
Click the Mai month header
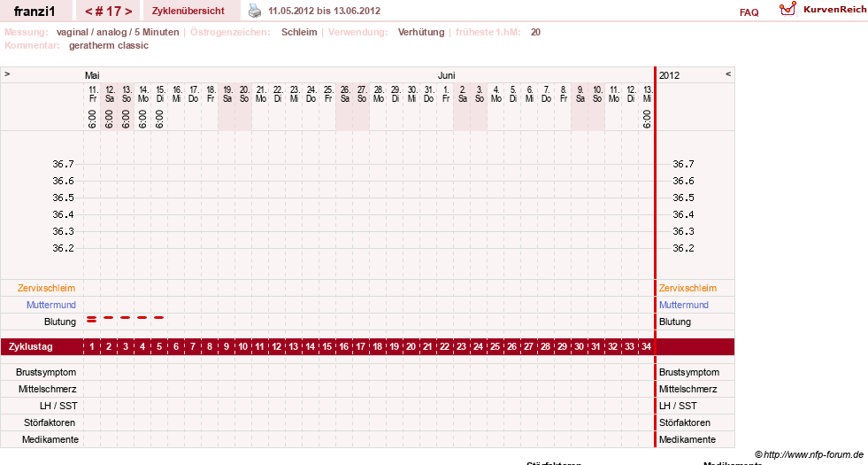tap(92, 75)
